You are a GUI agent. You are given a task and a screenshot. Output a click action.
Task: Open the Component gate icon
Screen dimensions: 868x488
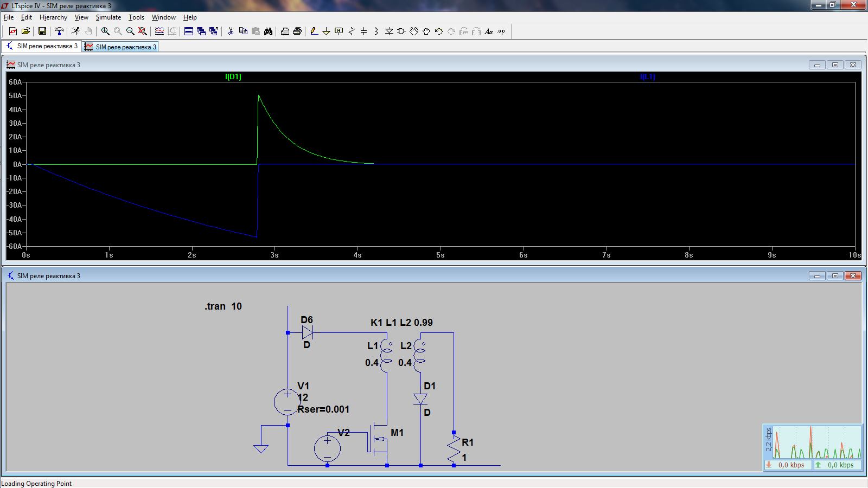[401, 31]
